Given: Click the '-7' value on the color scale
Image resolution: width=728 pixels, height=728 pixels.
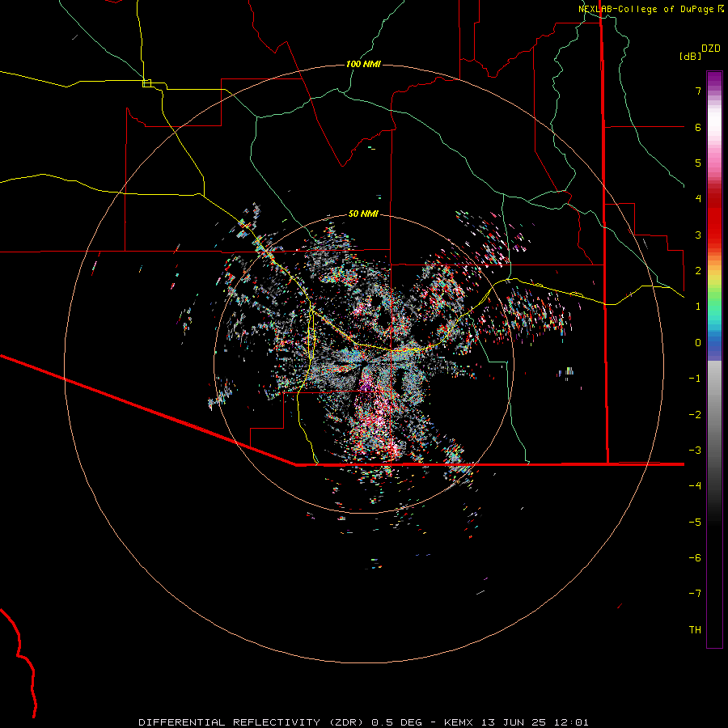Looking at the screenshot, I should coord(695,594).
